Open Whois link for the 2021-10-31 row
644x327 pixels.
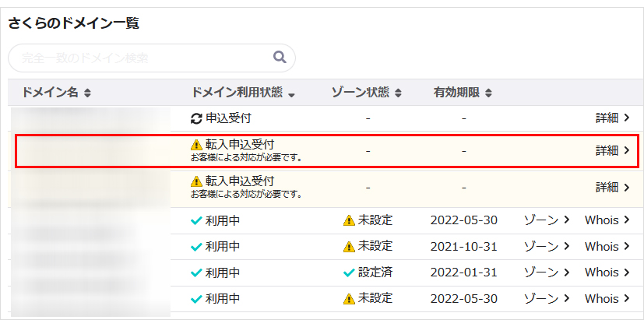[607, 247]
